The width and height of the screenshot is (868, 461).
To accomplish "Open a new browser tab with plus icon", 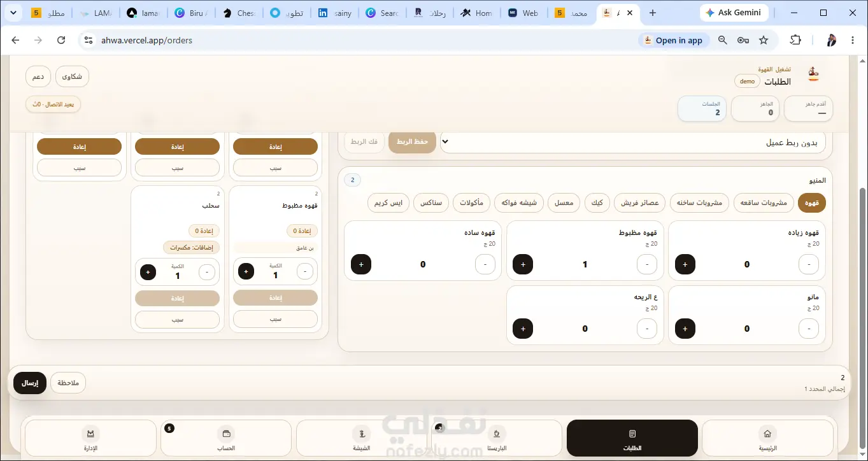I will (652, 13).
